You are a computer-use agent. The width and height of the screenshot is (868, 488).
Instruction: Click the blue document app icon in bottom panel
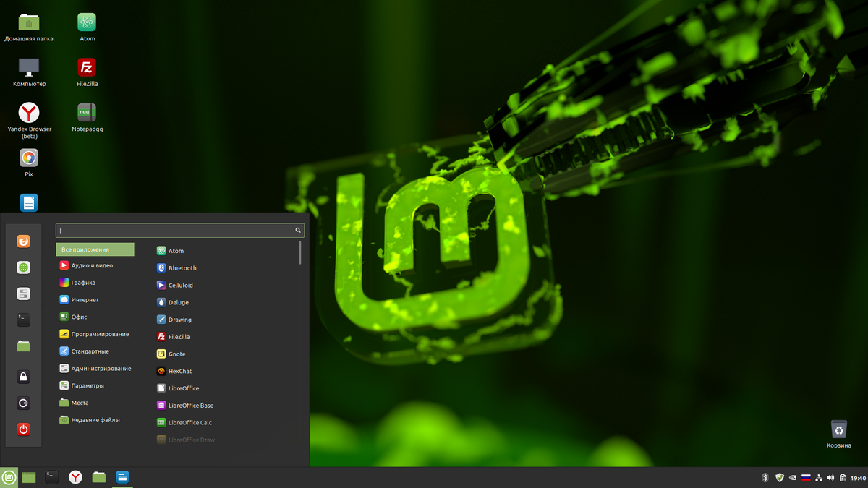click(x=123, y=477)
